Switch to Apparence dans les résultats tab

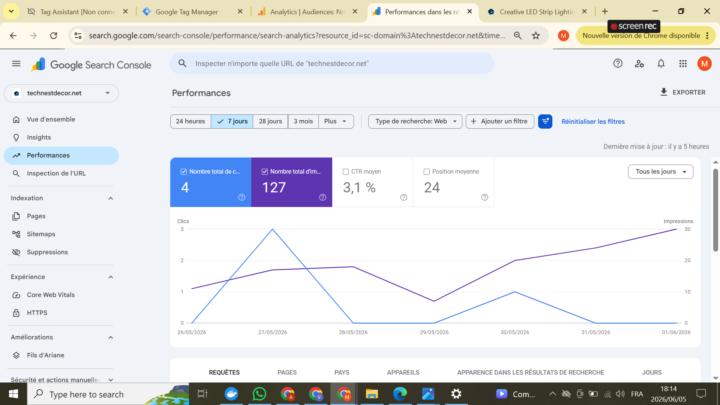530,372
